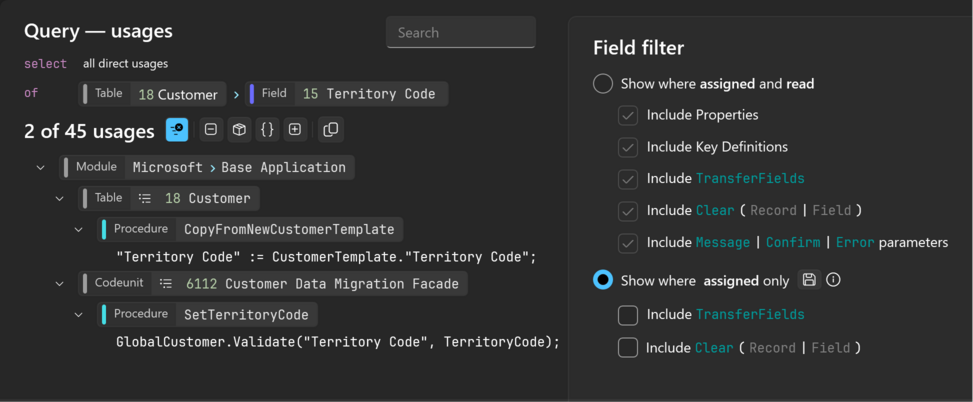Image resolution: width=973 pixels, height=402 pixels.
Task: Click the expand-all plus icon
Action: tap(295, 130)
